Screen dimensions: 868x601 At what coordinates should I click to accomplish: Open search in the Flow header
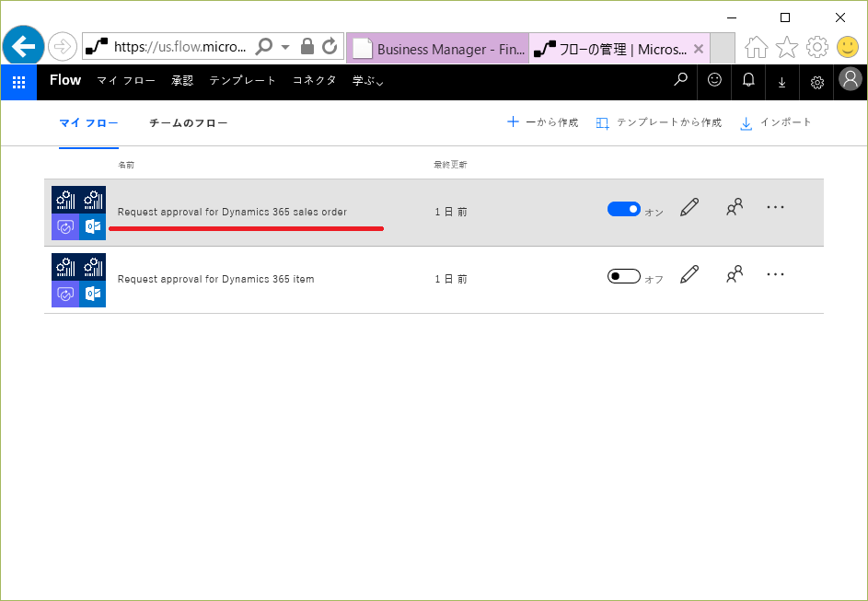point(680,80)
